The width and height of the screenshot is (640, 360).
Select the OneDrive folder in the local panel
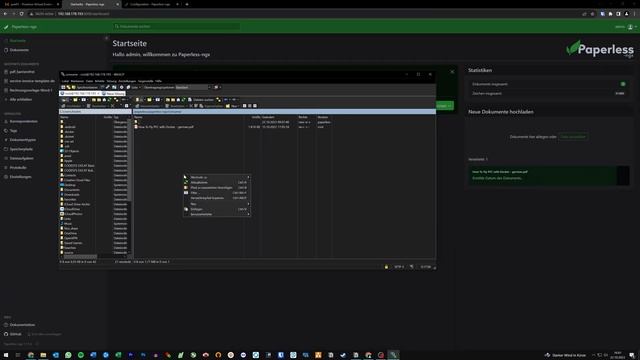click(x=70, y=233)
